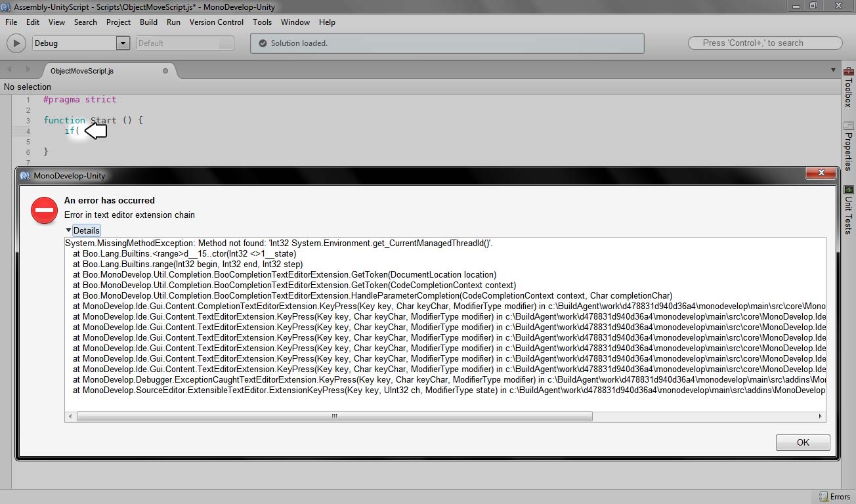Open the Build menu
This screenshot has width=856, height=504.
coord(148,22)
